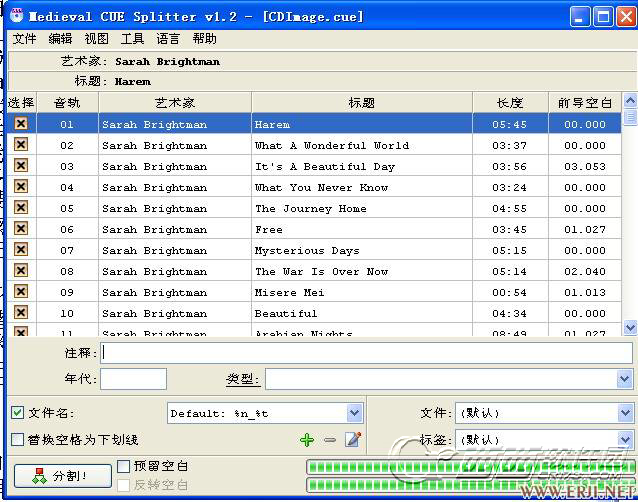The width and height of the screenshot is (638, 502).
Task: Open the 文件 output format dropdown
Action: (625, 413)
